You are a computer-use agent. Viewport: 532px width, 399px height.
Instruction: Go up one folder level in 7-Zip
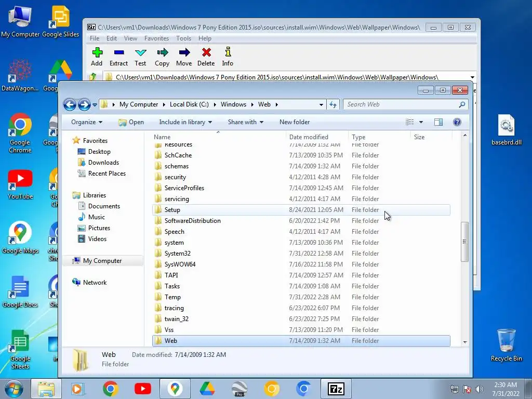point(93,77)
